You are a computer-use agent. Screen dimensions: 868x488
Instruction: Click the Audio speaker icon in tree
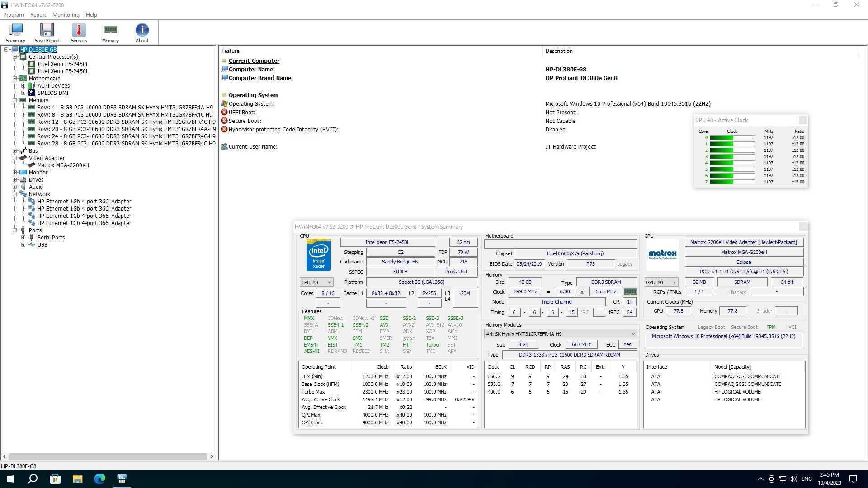coord(23,187)
